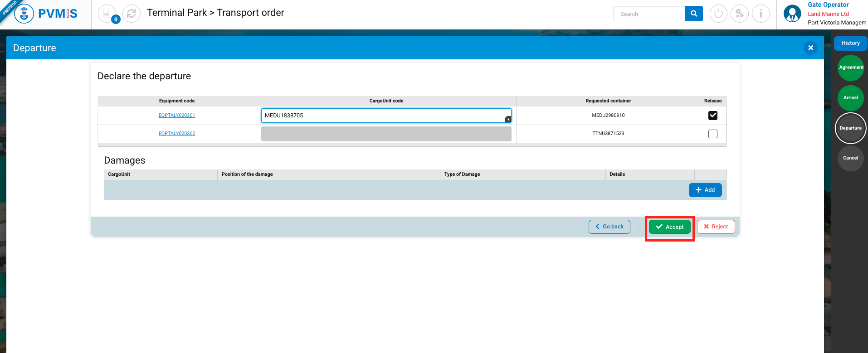Select the Arrival step circle

[x=851, y=98]
